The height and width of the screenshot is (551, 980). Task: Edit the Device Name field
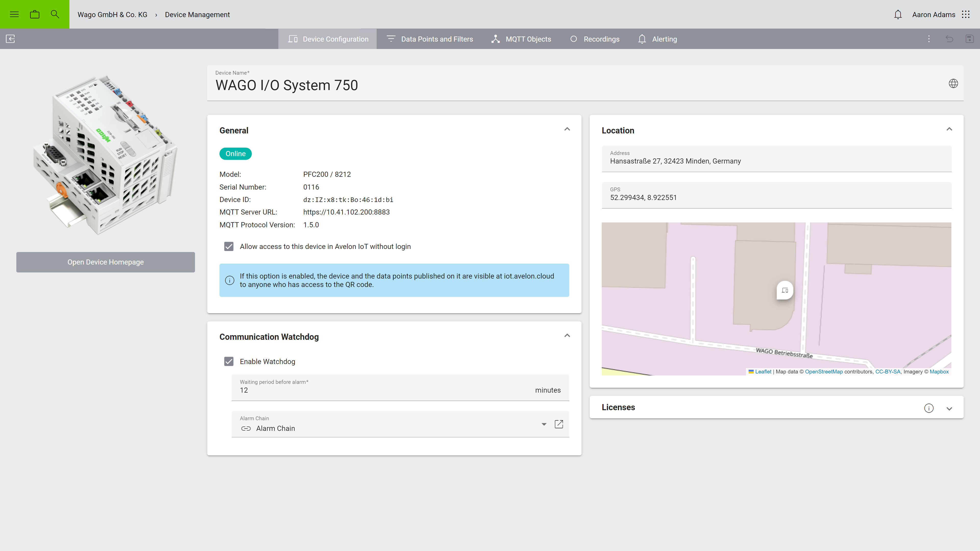coord(585,83)
